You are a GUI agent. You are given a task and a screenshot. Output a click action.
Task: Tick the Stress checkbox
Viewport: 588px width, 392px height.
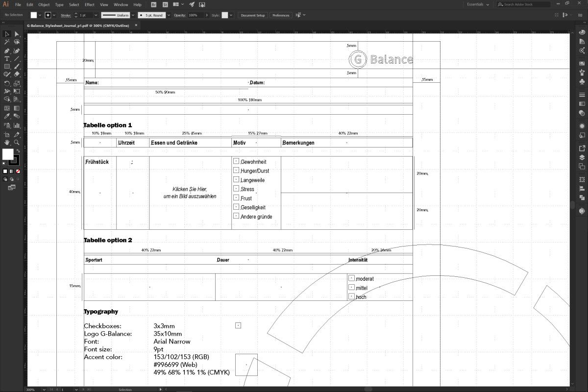236,189
